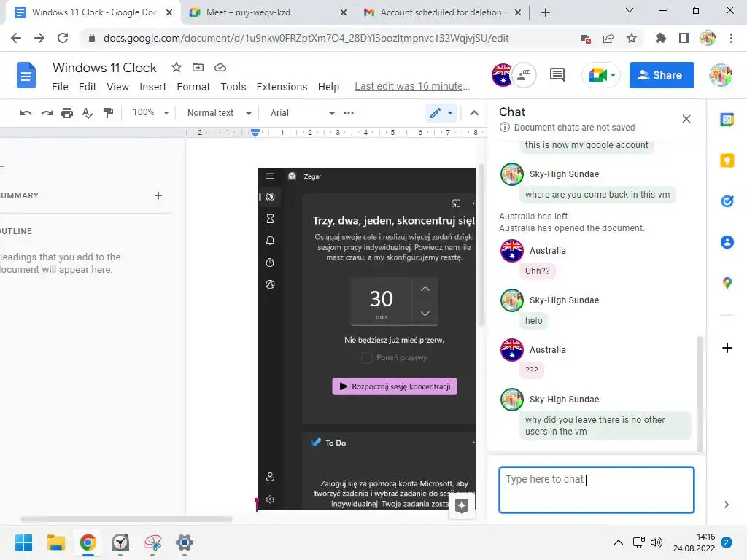Open the volume control in system tray
Screen dimensions: 747x560
click(x=657, y=542)
